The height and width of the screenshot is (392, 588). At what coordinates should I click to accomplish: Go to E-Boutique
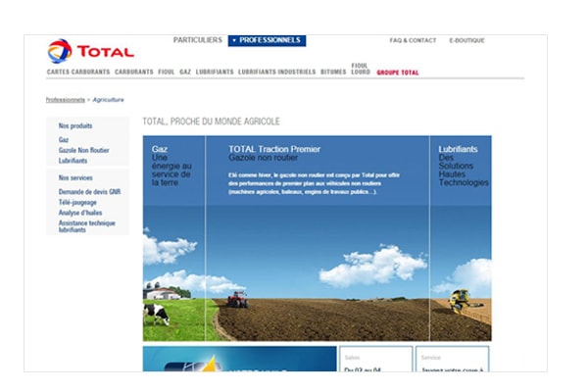466,40
